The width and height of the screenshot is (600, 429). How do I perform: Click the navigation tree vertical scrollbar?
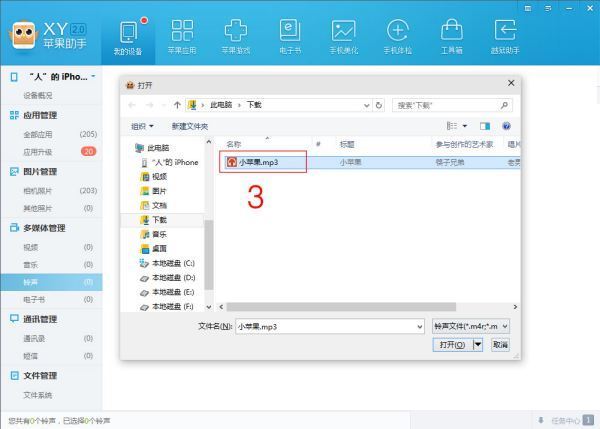pos(209,255)
